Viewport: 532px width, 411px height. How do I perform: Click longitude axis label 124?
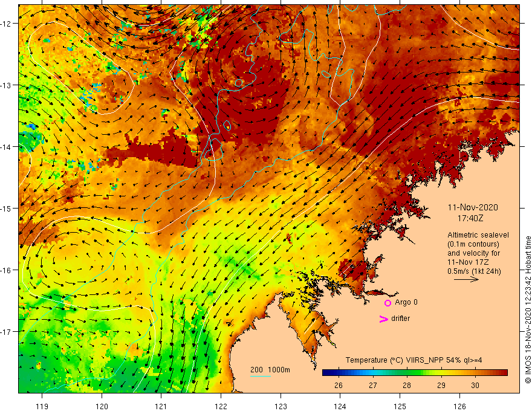click(x=340, y=406)
